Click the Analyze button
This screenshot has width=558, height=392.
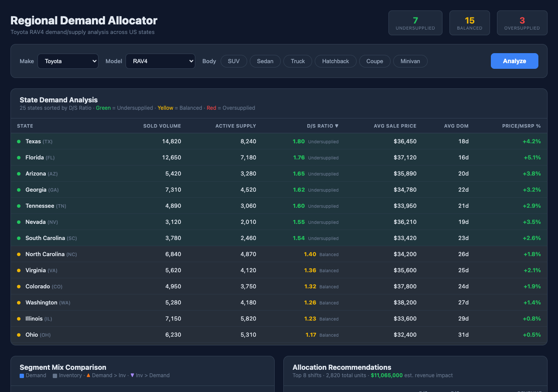(514, 61)
